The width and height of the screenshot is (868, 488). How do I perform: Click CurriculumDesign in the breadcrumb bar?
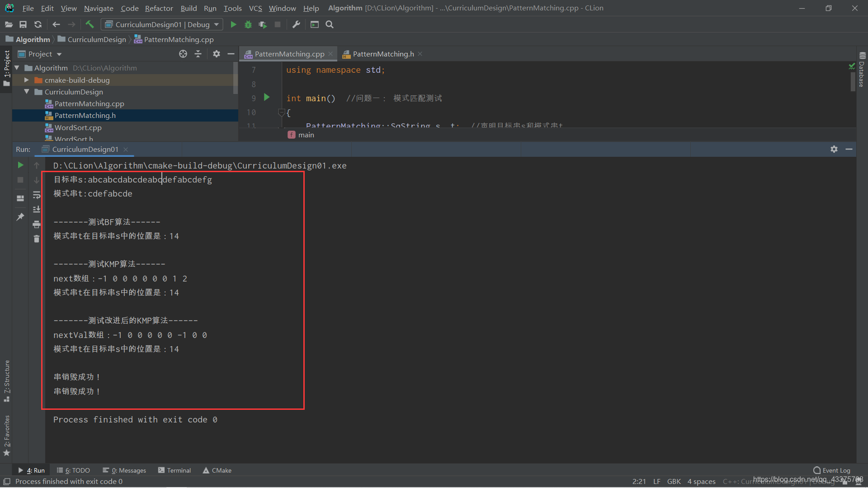tap(97, 39)
